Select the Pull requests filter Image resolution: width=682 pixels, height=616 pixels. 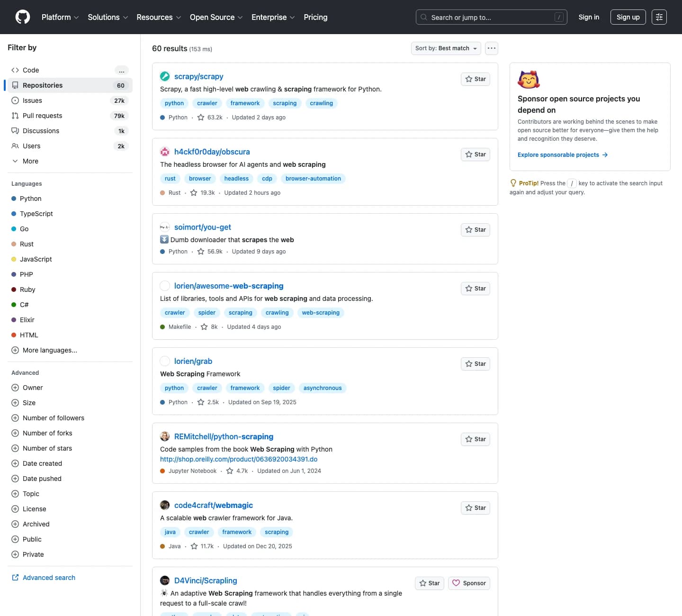(x=70, y=116)
